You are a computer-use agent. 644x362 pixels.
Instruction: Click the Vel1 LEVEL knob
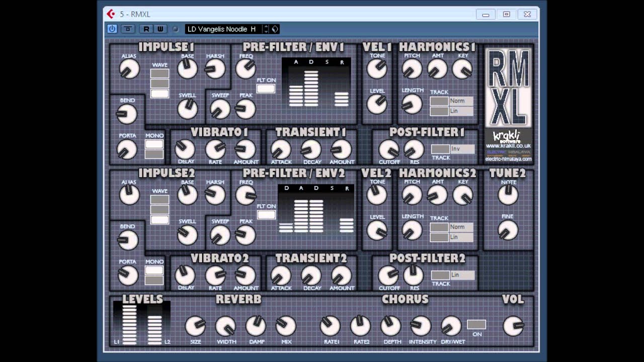[x=377, y=104]
